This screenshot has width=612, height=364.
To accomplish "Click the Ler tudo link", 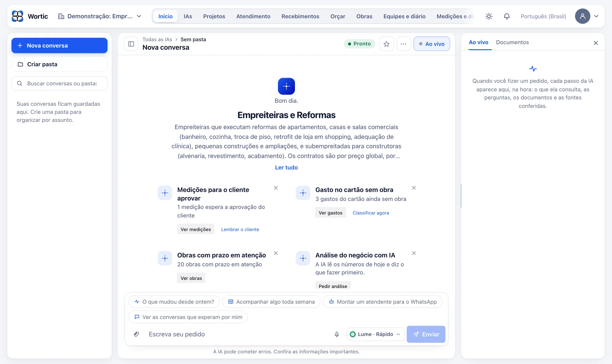I will click(x=286, y=167).
